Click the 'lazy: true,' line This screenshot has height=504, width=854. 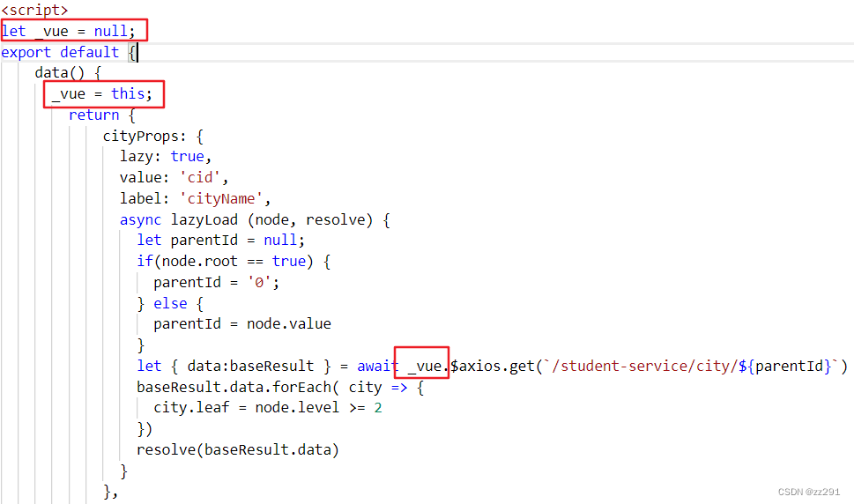tap(166, 156)
